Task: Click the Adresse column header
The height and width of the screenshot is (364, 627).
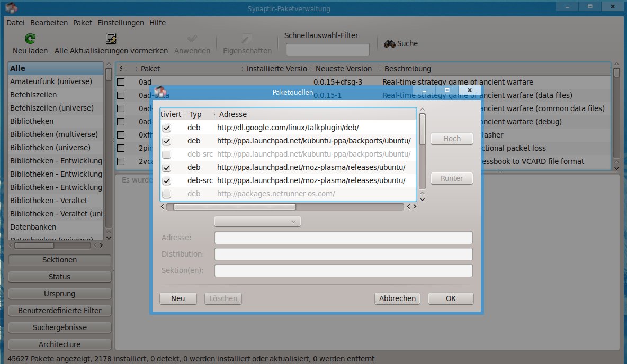Action: pos(316,114)
